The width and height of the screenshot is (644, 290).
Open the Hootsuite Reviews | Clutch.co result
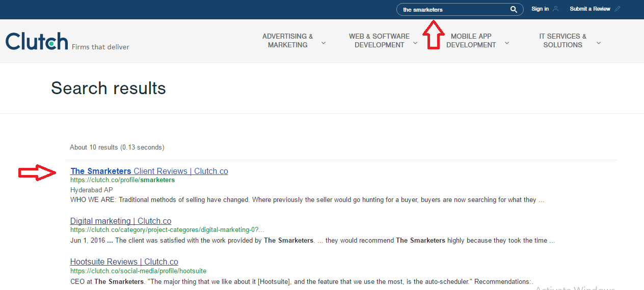(x=124, y=262)
